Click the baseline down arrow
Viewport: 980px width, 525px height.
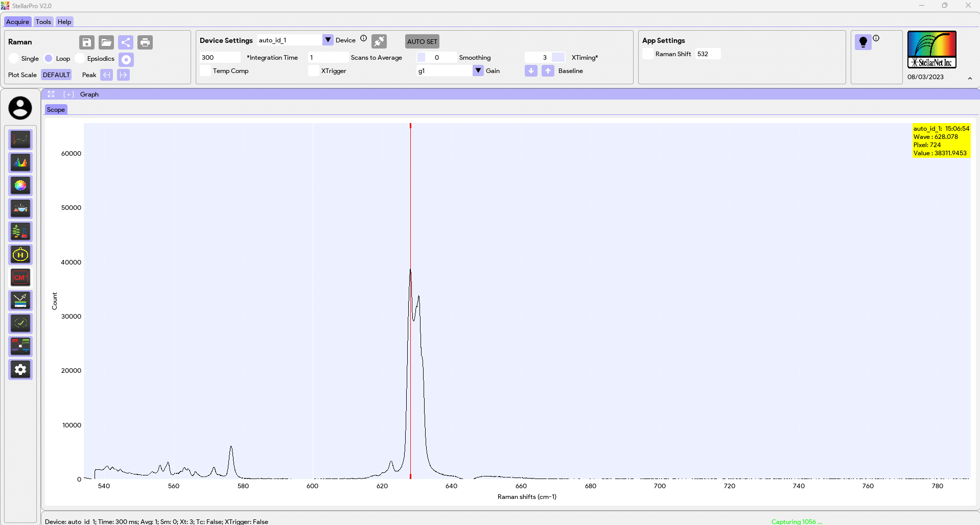(x=531, y=71)
